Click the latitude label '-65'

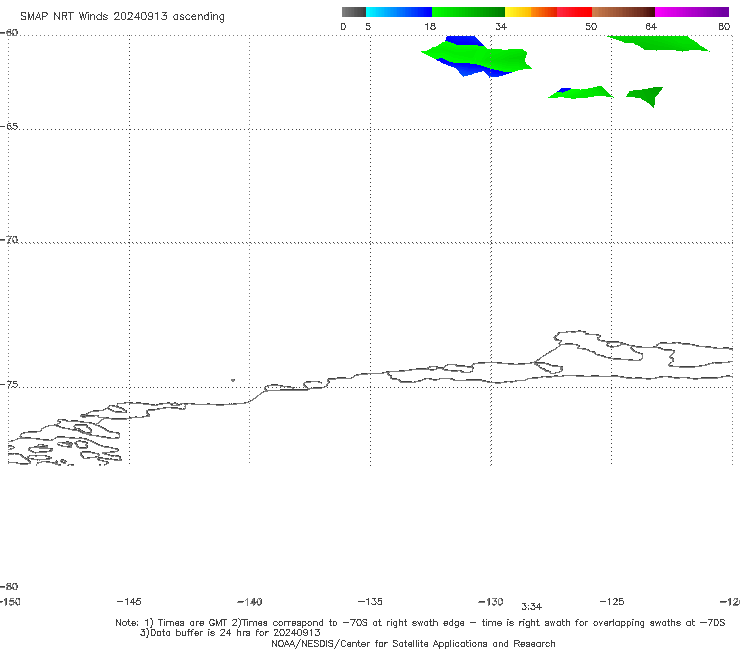[9, 127]
